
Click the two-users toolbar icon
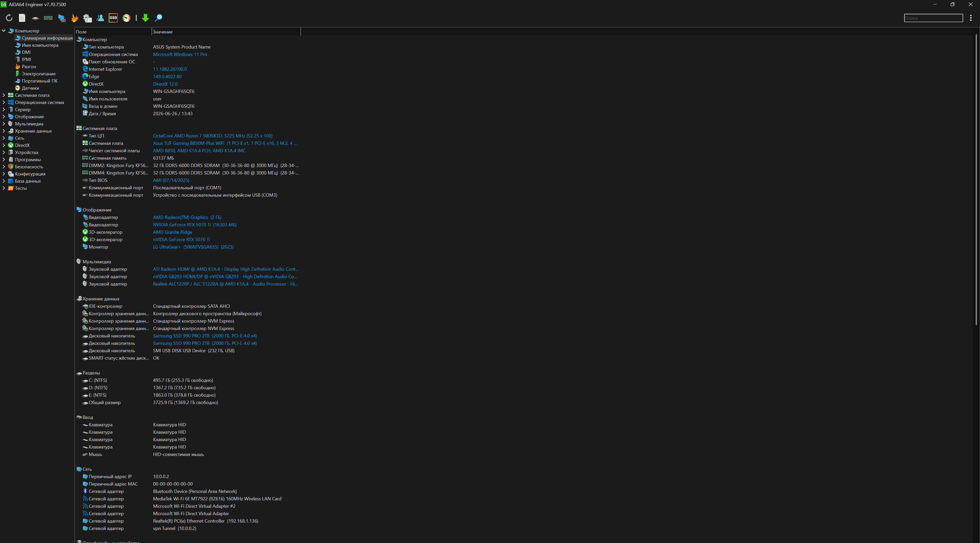pyautogui.click(x=101, y=18)
